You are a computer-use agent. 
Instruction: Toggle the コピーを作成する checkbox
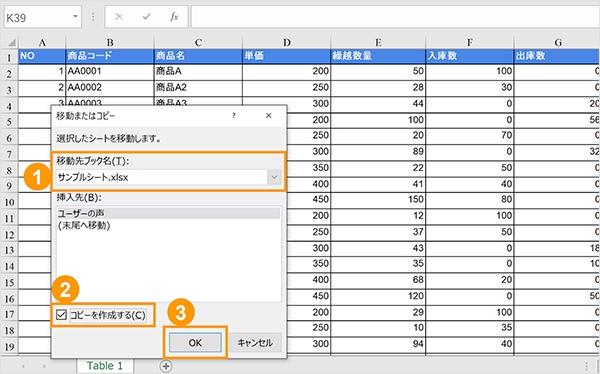[61, 315]
